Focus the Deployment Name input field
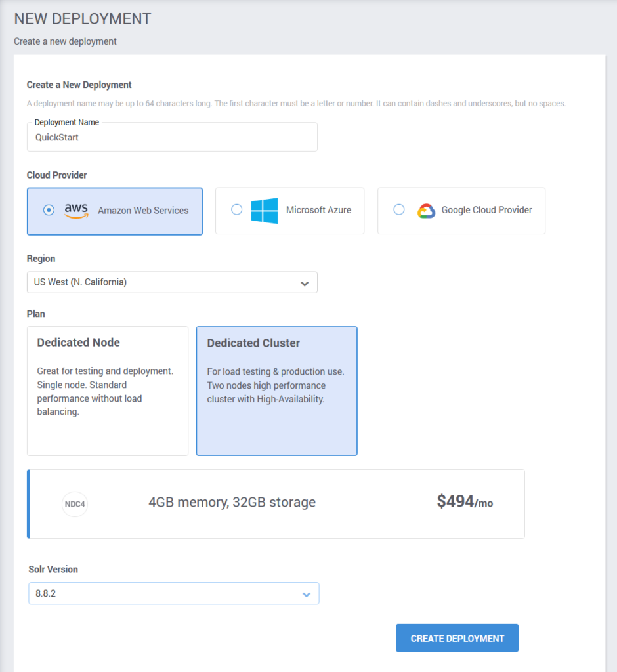 point(172,137)
